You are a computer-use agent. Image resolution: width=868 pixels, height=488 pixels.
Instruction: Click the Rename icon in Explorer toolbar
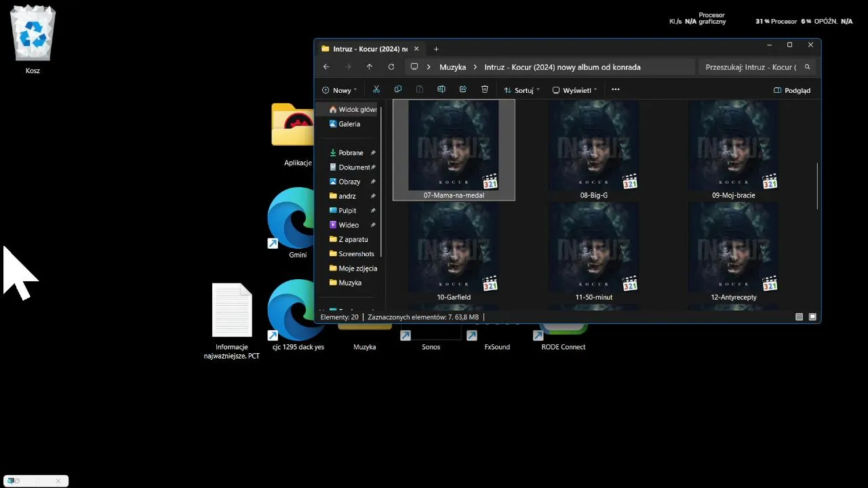441,89
